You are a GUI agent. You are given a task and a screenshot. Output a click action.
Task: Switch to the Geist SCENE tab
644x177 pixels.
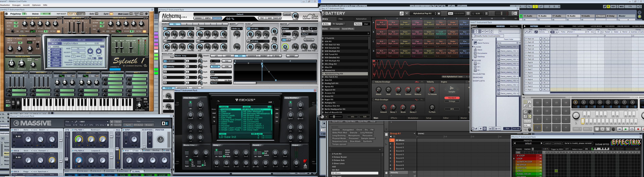click(548, 26)
